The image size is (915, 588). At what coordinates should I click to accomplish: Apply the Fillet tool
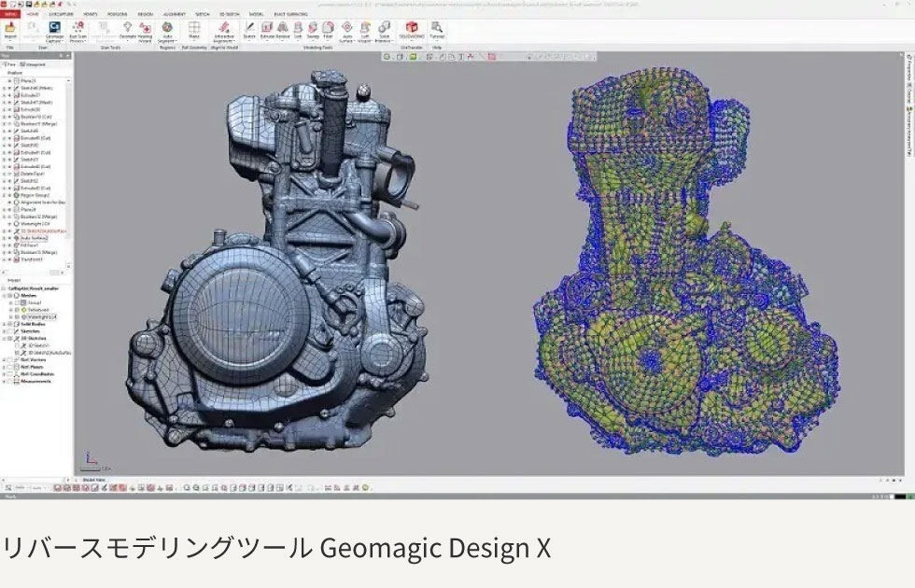329,30
